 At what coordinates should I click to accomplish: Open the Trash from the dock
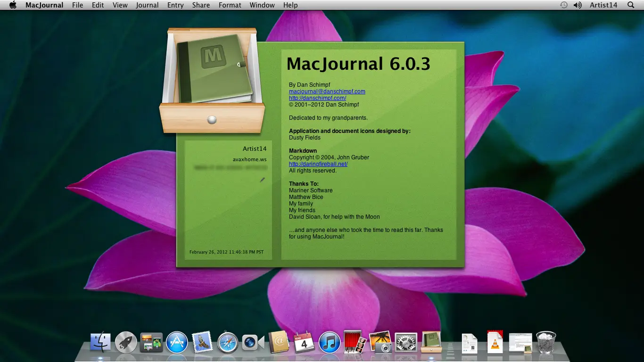tap(546, 342)
